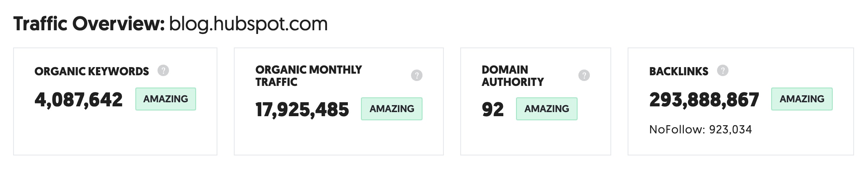This screenshot has height=171, width=868.
Task: Click the ORGANIC KEYWORDS card label
Action: click(x=92, y=72)
